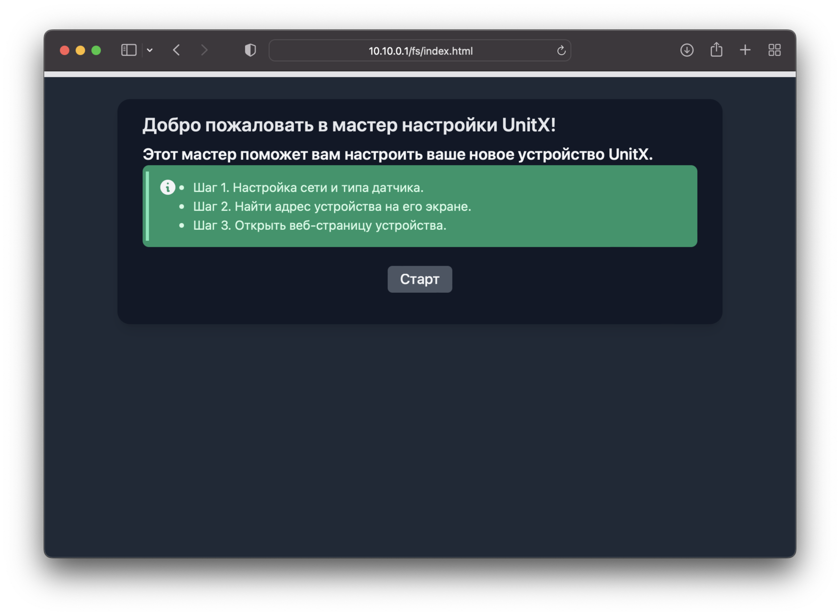
Task: Open the tab overview grid icon
Action: (x=774, y=50)
